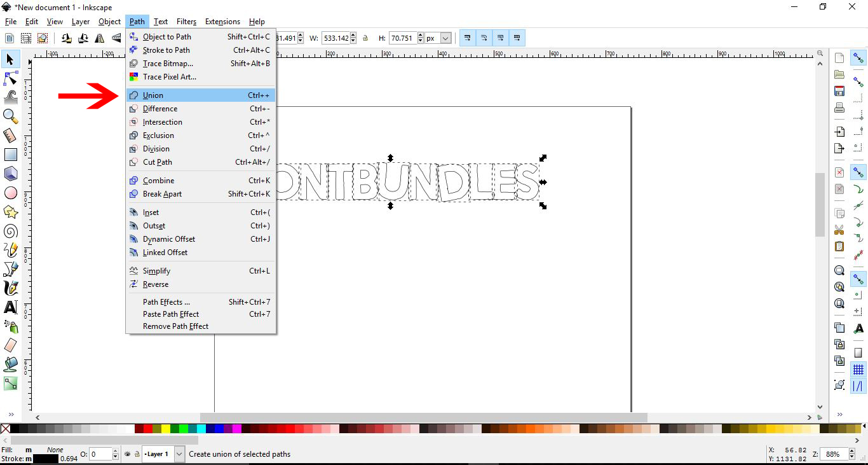Choose the 3D Box tool
This screenshot has height=465, width=868.
tap(10, 174)
